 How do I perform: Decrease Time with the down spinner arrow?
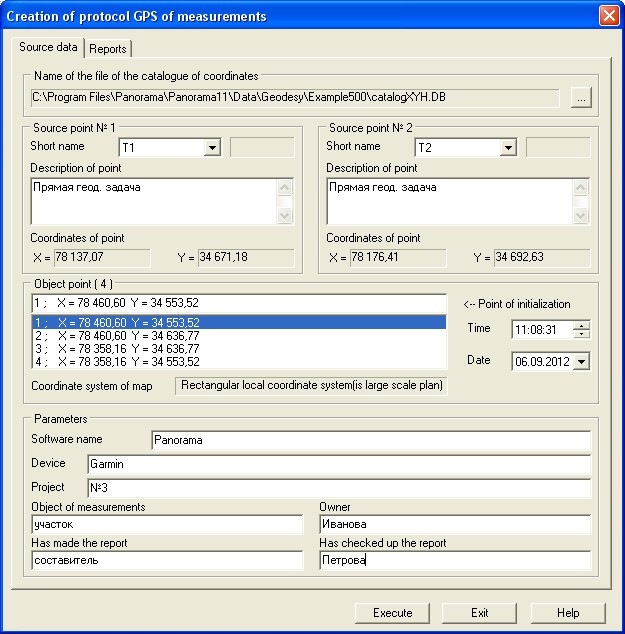[x=582, y=334]
